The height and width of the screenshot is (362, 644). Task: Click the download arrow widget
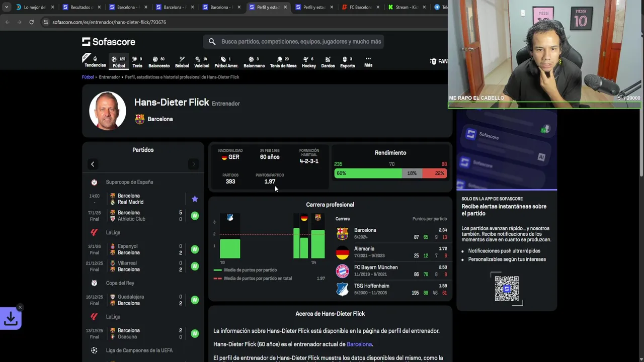[11, 319]
